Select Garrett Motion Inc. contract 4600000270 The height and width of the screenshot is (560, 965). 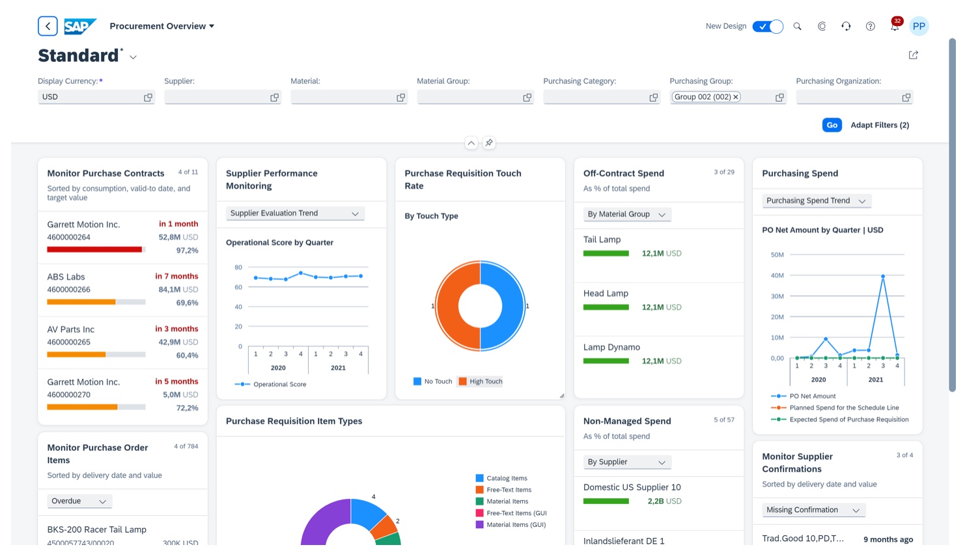click(122, 395)
